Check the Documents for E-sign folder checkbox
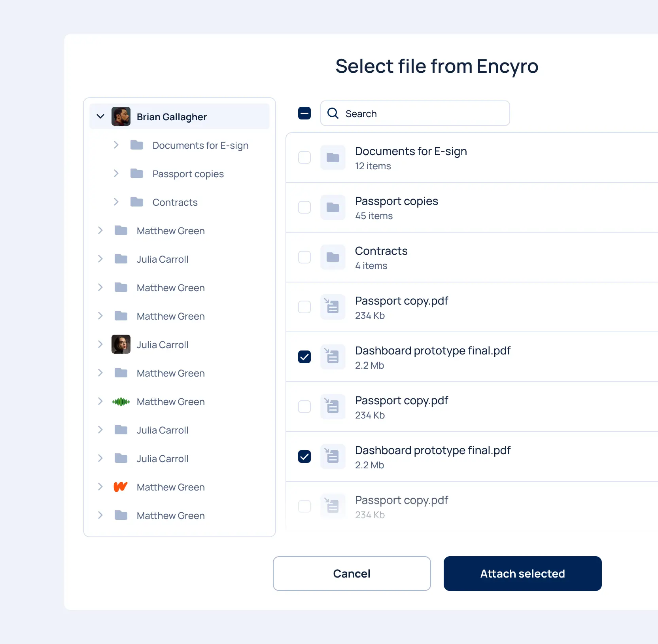This screenshot has height=644, width=658. coord(304,157)
